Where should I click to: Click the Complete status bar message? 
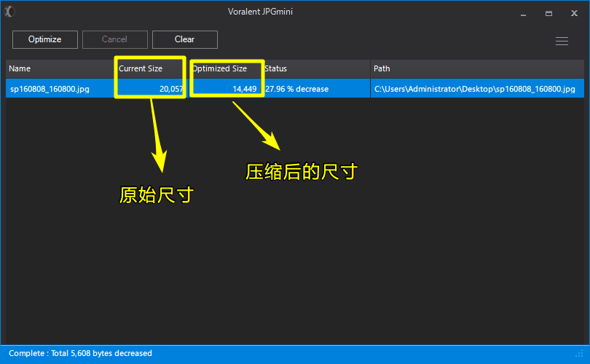pyautogui.click(x=80, y=354)
